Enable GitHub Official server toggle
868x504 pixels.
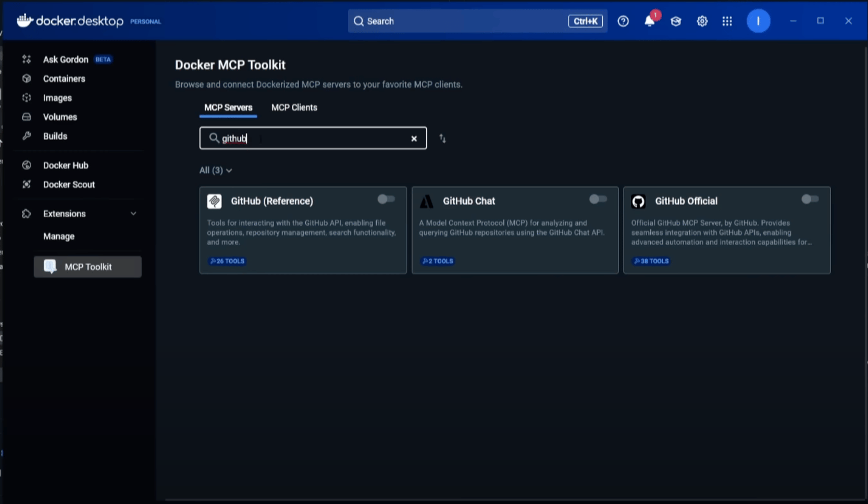click(810, 199)
